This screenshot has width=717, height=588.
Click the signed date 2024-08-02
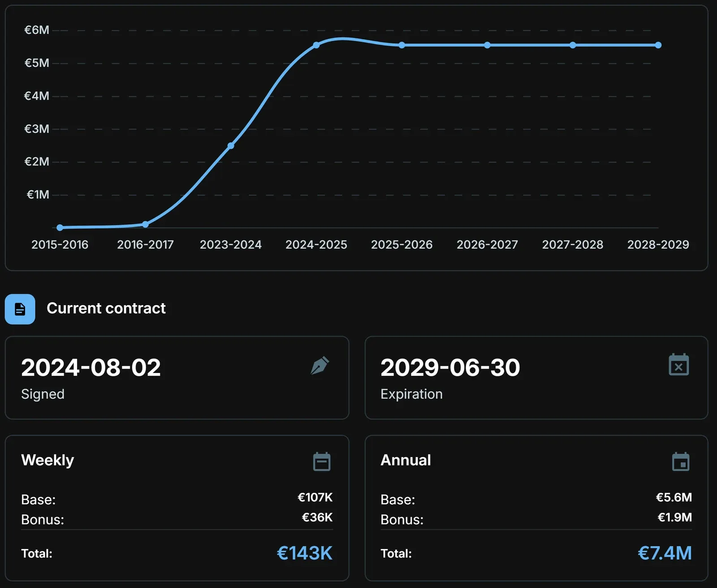91,368
